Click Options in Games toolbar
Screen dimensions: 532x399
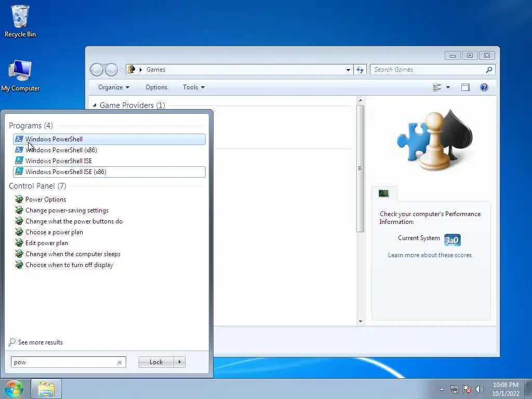156,87
